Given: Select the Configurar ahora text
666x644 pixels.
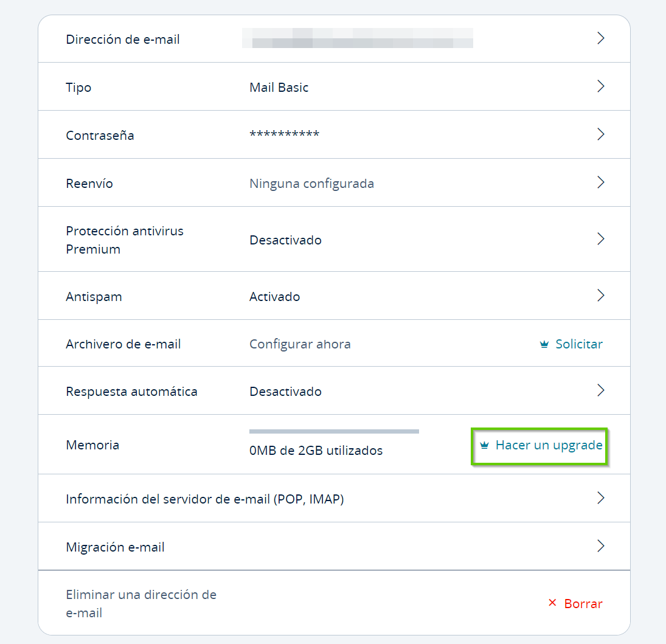Looking at the screenshot, I should click(300, 344).
